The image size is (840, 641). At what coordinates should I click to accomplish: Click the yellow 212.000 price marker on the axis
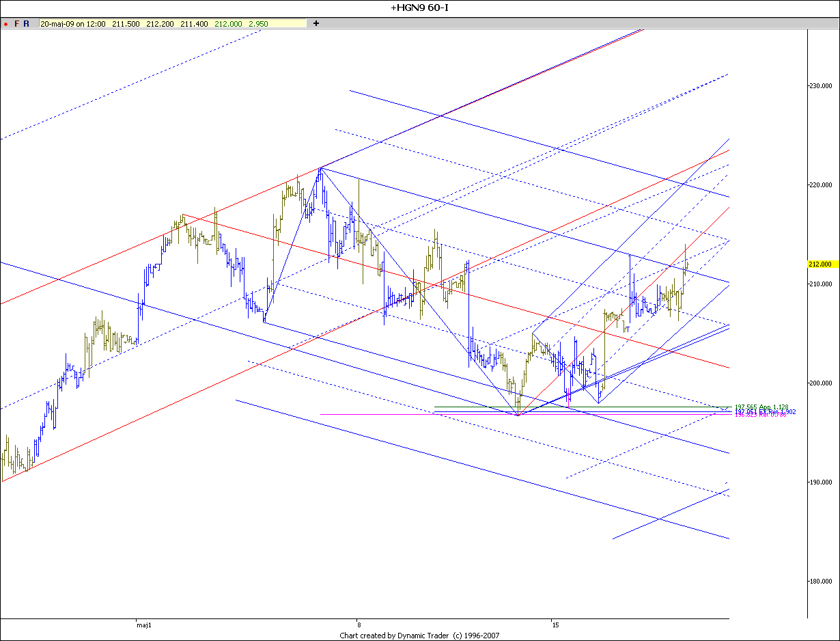pyautogui.click(x=822, y=264)
